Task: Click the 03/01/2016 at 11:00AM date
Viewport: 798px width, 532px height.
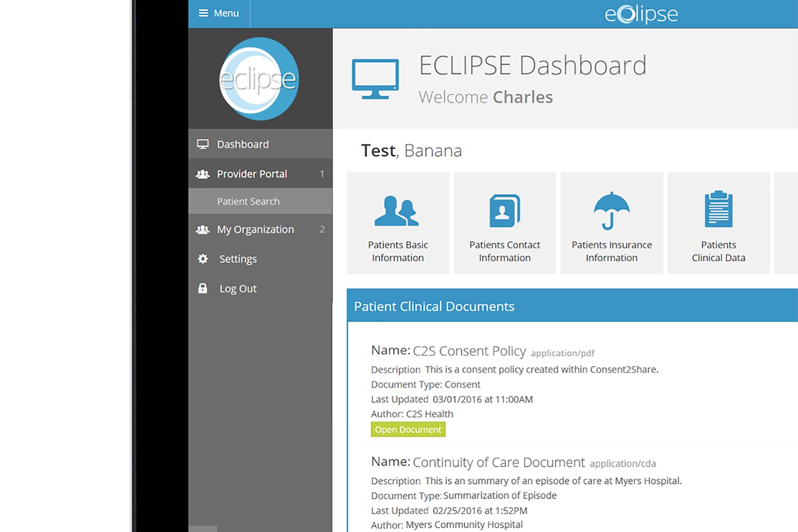Action: click(483, 399)
